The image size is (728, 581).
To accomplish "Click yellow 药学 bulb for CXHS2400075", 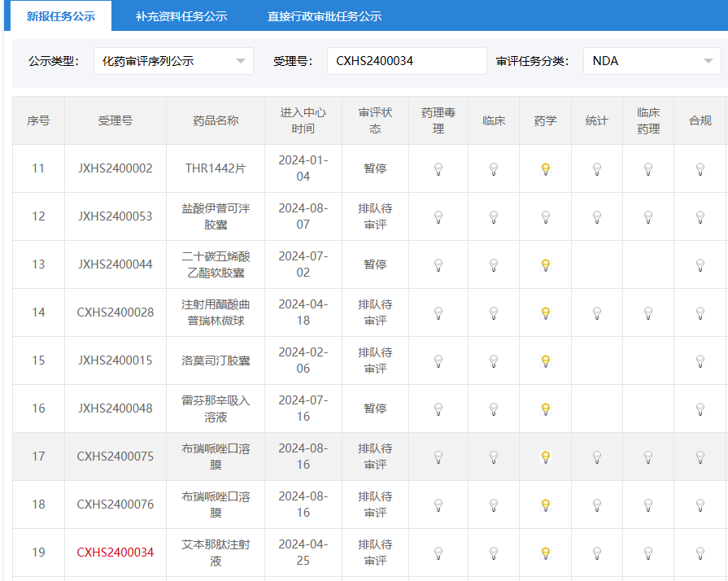I will click(x=546, y=457).
